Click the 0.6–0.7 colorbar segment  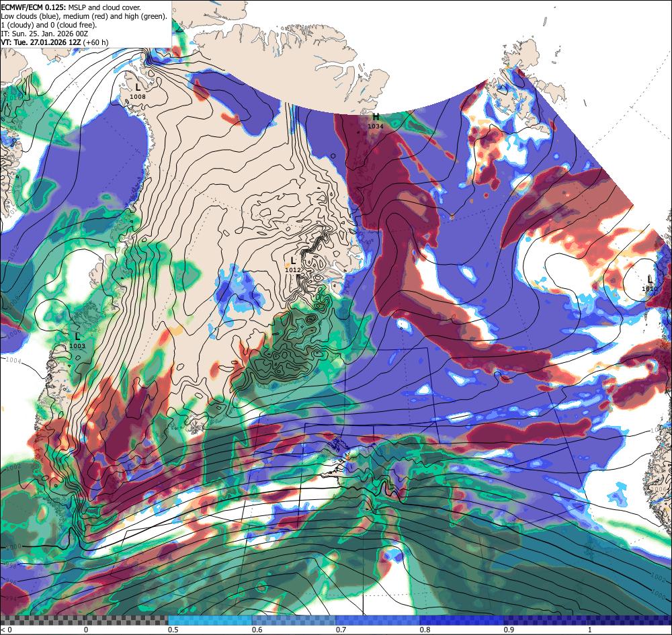point(294,620)
